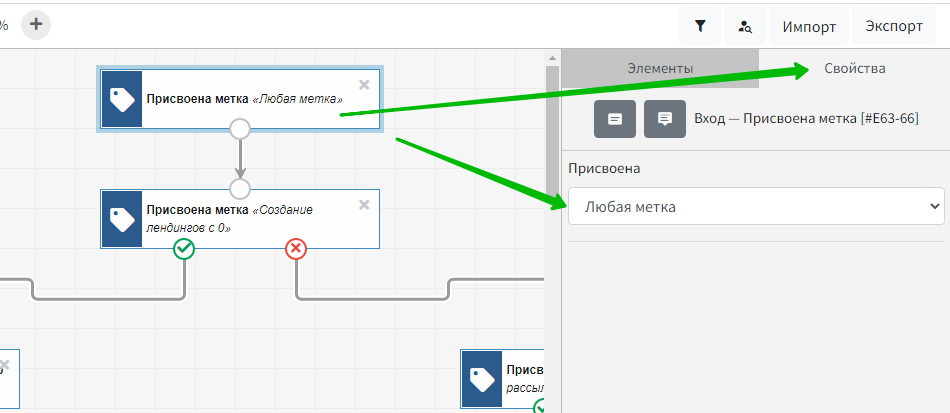Click tag icon of the bottom-right block

coord(482,379)
